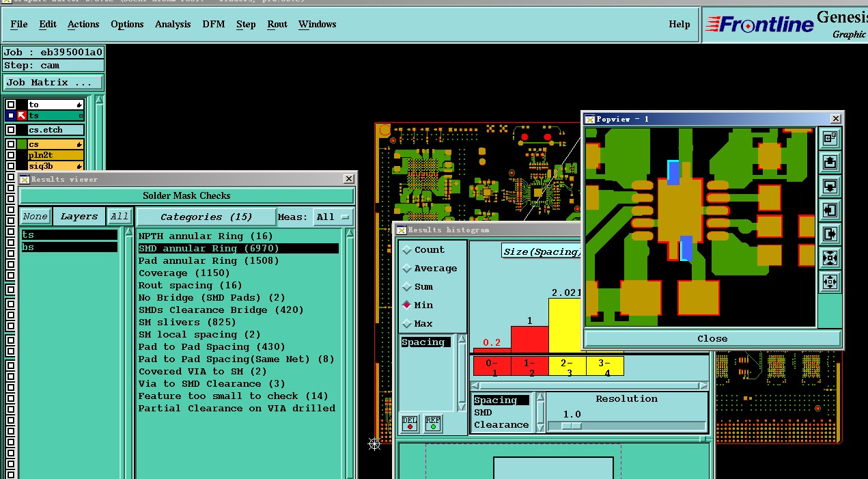
Task: Click window menu icon of Results viewer
Action: click(25, 179)
